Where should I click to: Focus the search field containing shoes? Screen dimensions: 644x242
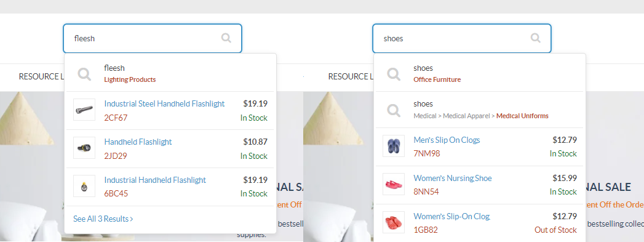click(x=462, y=39)
